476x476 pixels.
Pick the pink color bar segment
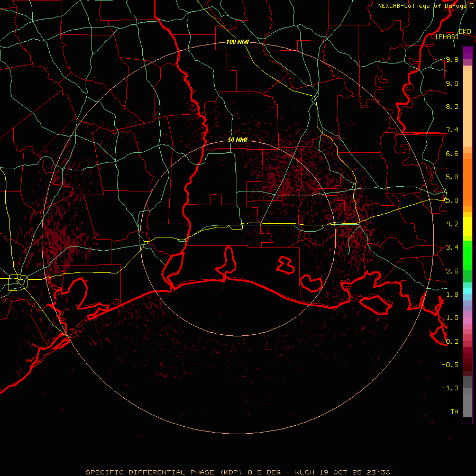(x=467, y=321)
